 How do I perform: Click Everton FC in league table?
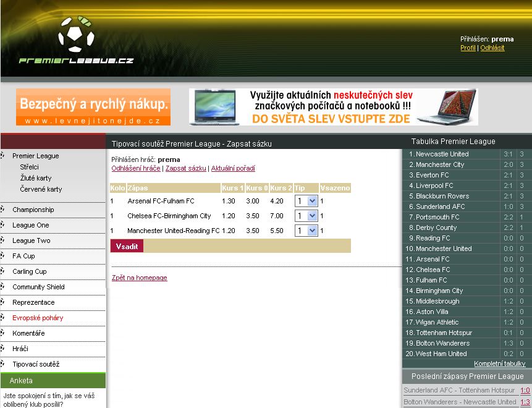pos(433,175)
